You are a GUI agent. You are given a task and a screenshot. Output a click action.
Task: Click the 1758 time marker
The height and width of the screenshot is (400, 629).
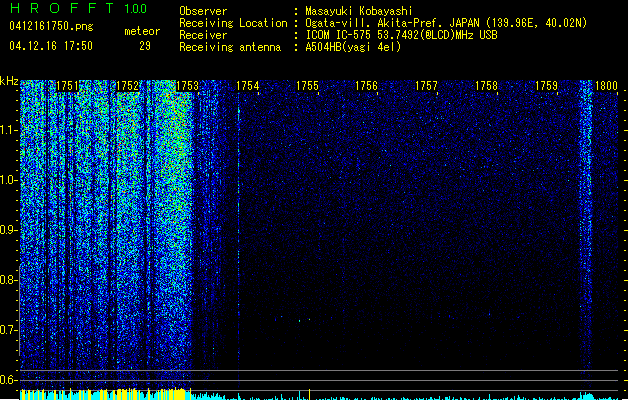(x=486, y=86)
